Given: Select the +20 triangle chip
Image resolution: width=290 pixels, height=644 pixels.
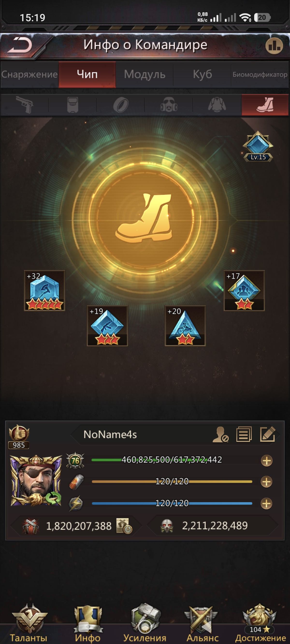Looking at the screenshot, I should tap(185, 326).
